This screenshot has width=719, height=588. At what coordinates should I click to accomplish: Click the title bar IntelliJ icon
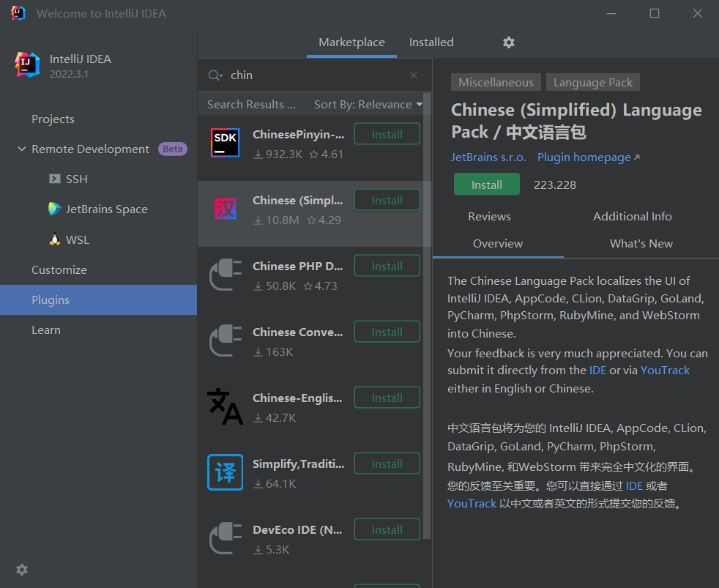pos(18,13)
